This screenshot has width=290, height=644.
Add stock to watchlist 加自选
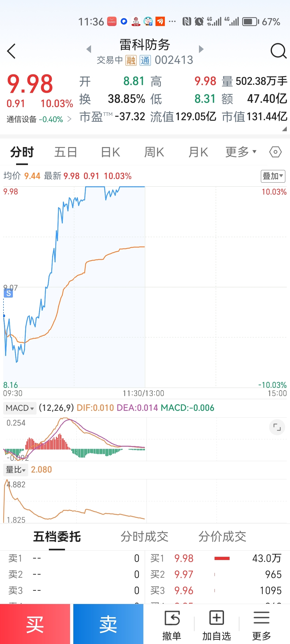point(216,624)
